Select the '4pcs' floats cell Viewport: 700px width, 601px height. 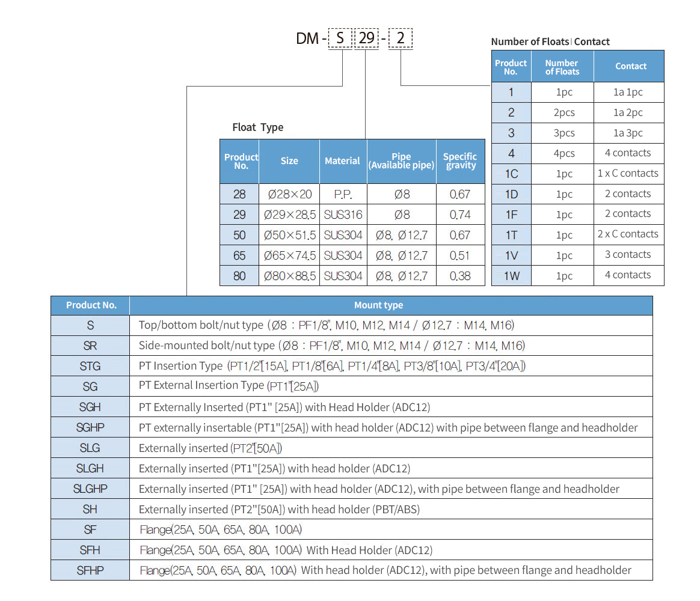pyautogui.click(x=562, y=153)
